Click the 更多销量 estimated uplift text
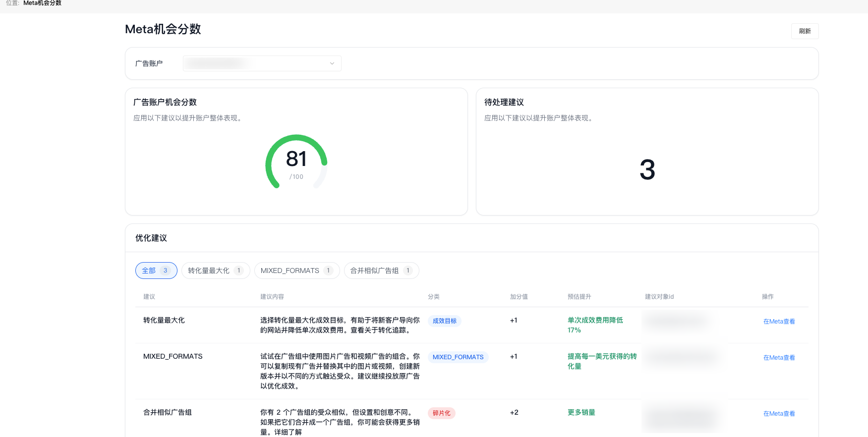The image size is (868, 437). [581, 412]
